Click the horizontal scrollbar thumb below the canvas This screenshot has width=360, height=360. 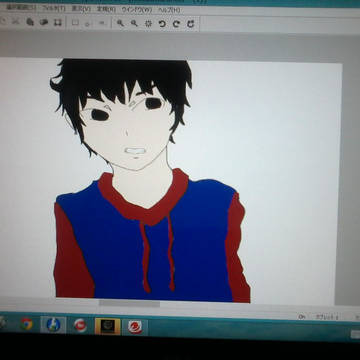tap(129, 304)
